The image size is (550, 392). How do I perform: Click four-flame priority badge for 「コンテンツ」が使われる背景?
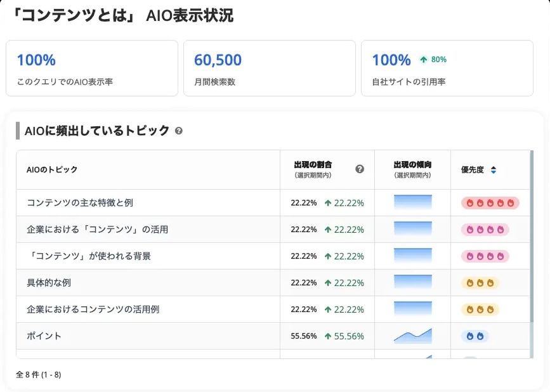click(485, 256)
